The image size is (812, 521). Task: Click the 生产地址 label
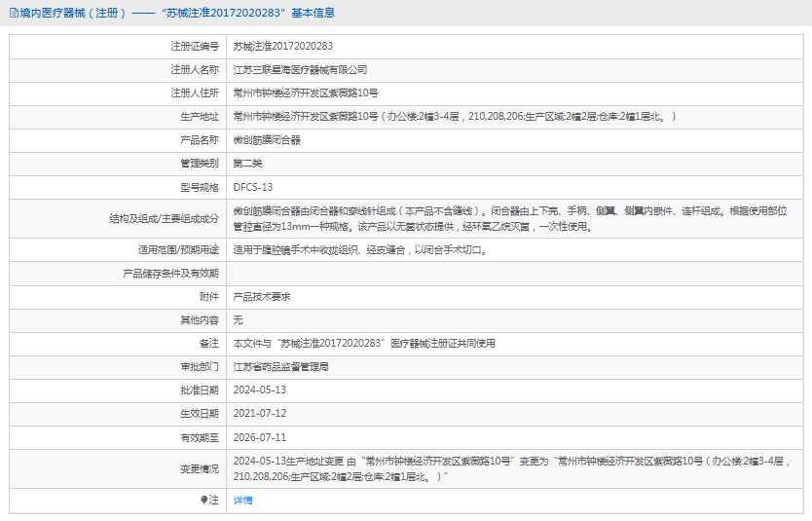tap(200, 117)
